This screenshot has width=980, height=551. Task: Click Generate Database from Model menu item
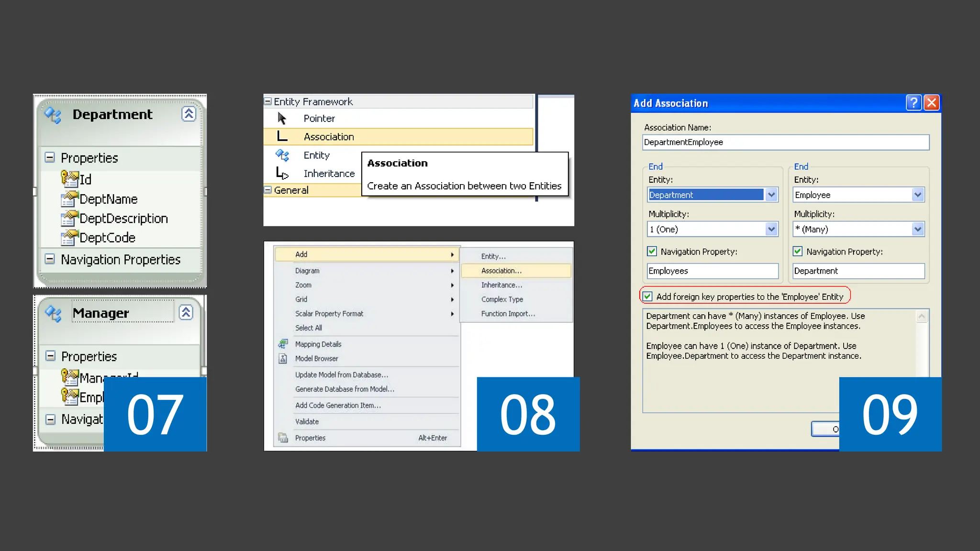345,389
